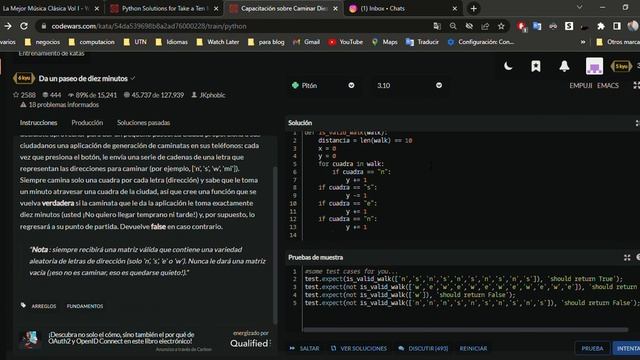Switch to Instrucciones tab
The height and width of the screenshot is (360, 640).
coord(38,122)
